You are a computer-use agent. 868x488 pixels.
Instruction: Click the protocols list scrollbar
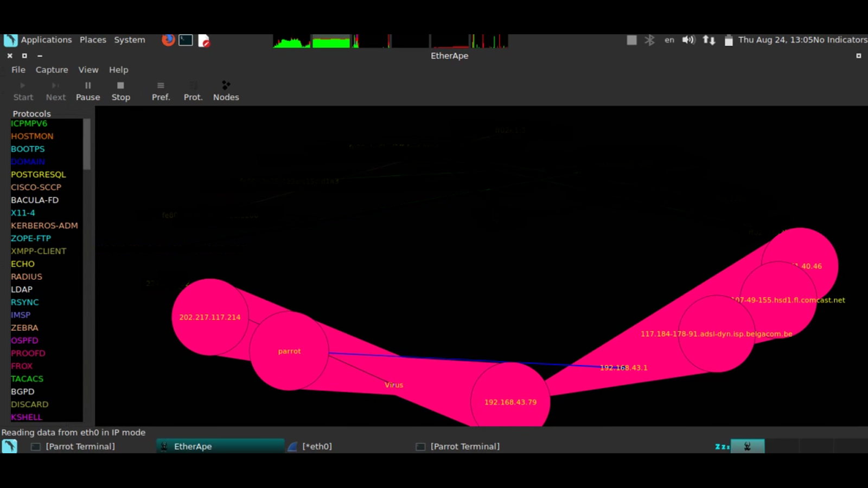(x=87, y=144)
